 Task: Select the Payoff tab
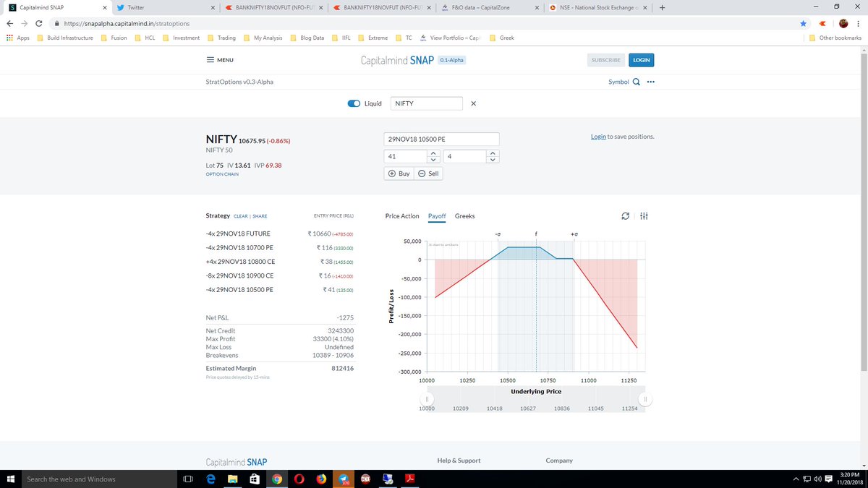tap(437, 216)
